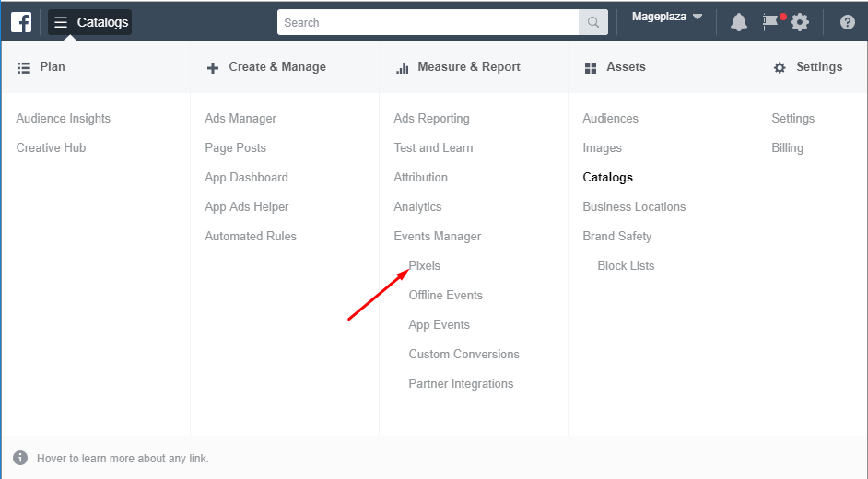868x479 pixels.
Task: Open the flag alerts icon
Action: (770, 22)
